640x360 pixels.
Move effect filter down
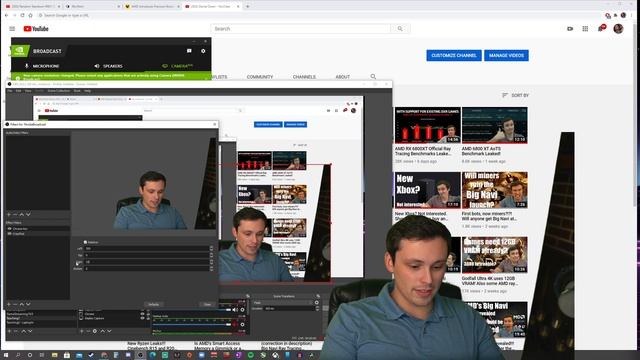coord(28,304)
